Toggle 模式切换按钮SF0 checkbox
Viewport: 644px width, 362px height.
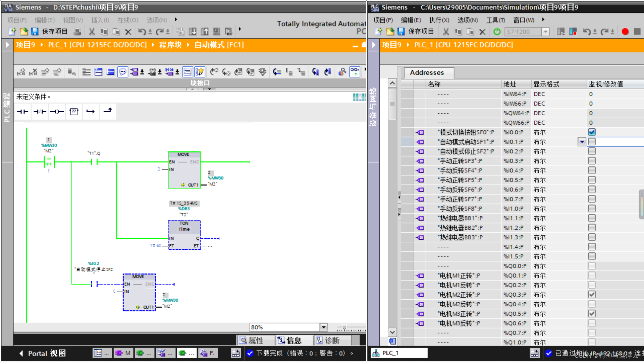(x=592, y=132)
